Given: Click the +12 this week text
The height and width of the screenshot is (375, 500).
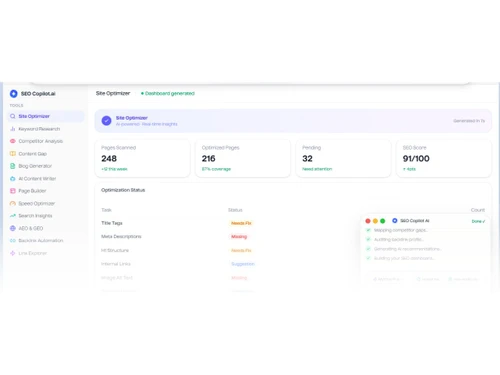Looking at the screenshot, I should tap(114, 169).
